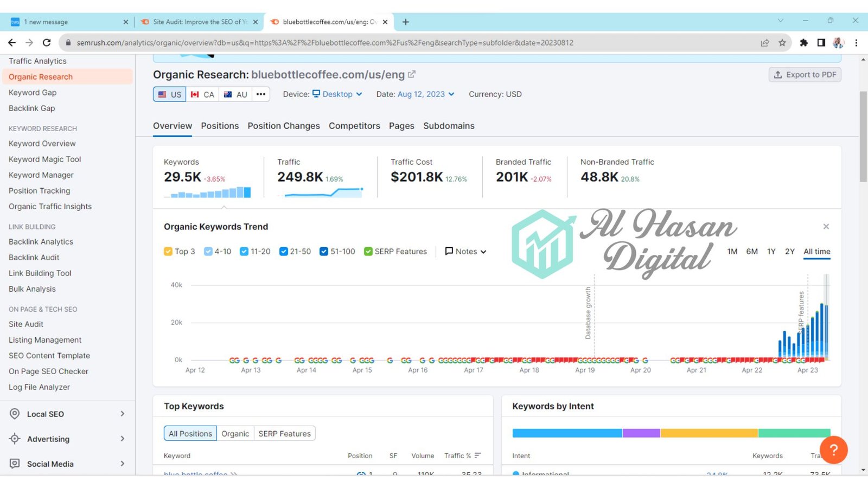
Task: Click the Social Media icon
Action: point(15,464)
